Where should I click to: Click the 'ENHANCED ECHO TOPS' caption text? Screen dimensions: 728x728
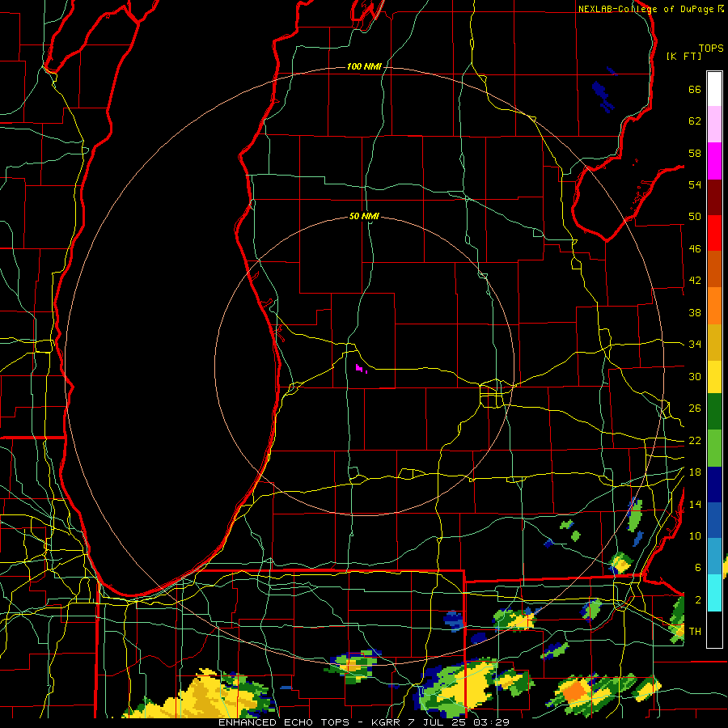click(x=284, y=722)
